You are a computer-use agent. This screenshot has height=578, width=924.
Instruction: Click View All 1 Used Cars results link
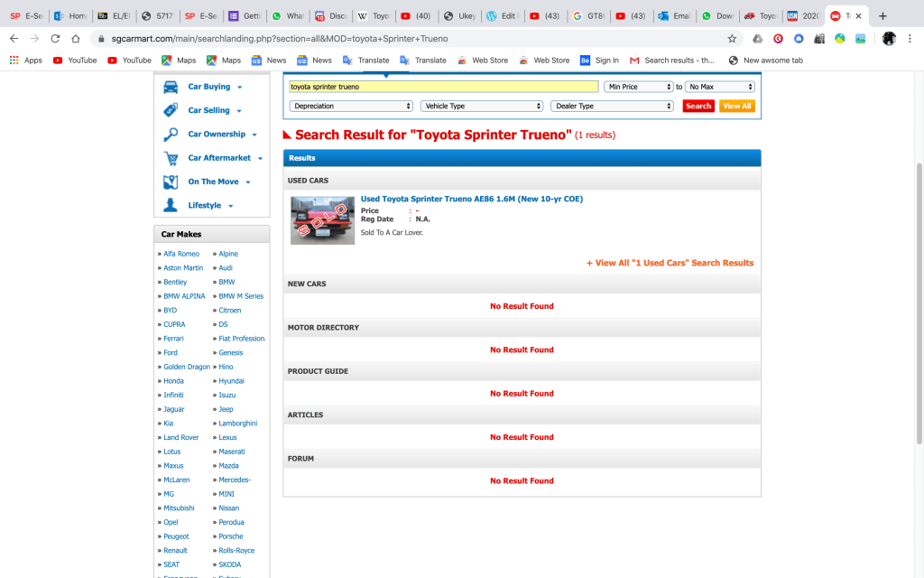(670, 263)
